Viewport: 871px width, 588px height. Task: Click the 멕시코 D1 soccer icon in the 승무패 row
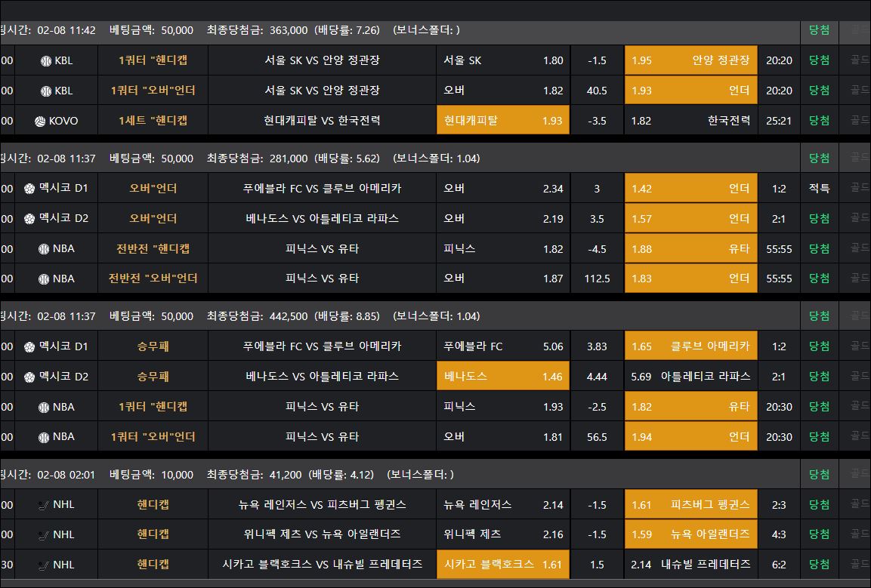point(29,346)
